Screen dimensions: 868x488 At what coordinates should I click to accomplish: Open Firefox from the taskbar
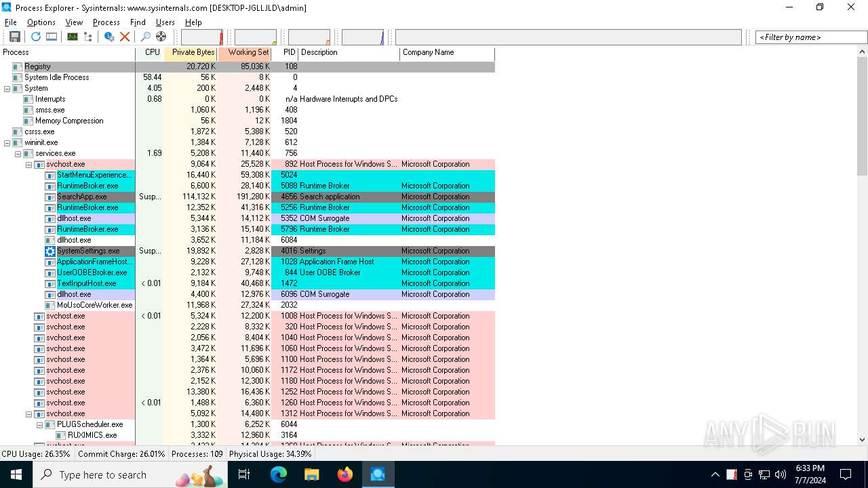coord(345,474)
